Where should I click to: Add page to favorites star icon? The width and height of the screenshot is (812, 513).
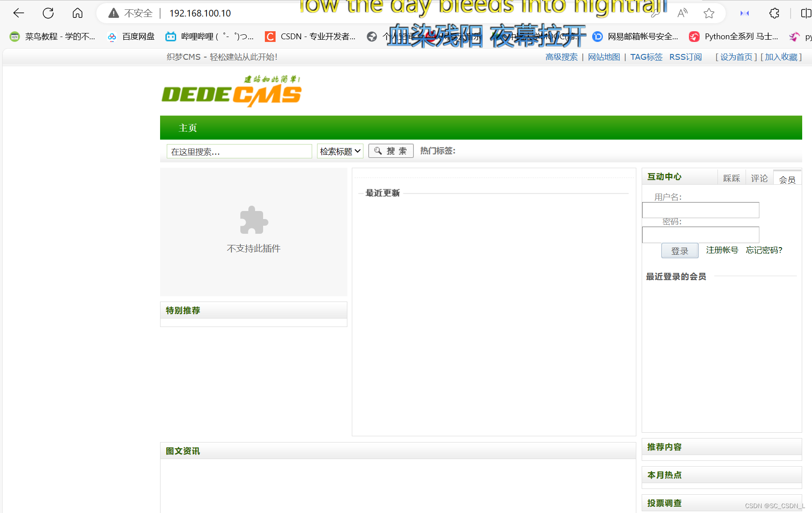709,13
